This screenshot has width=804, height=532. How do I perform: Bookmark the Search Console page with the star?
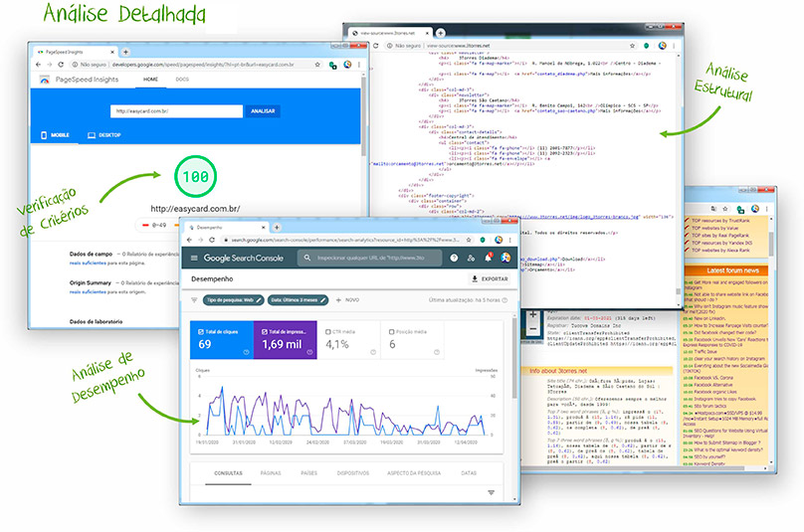coord(468,240)
